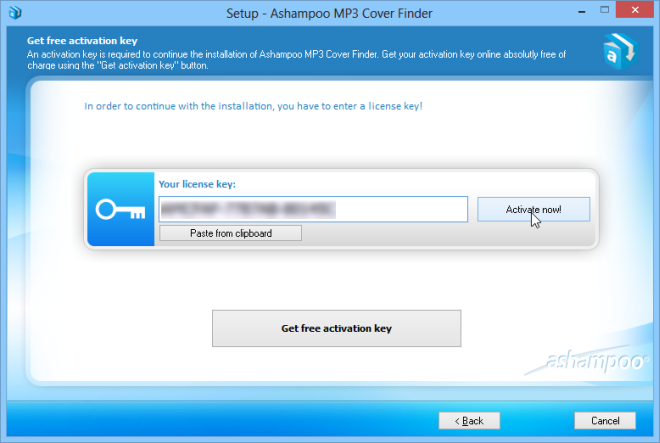660x443 pixels.
Task: Click Paste from clipboard button
Action: click(x=230, y=233)
